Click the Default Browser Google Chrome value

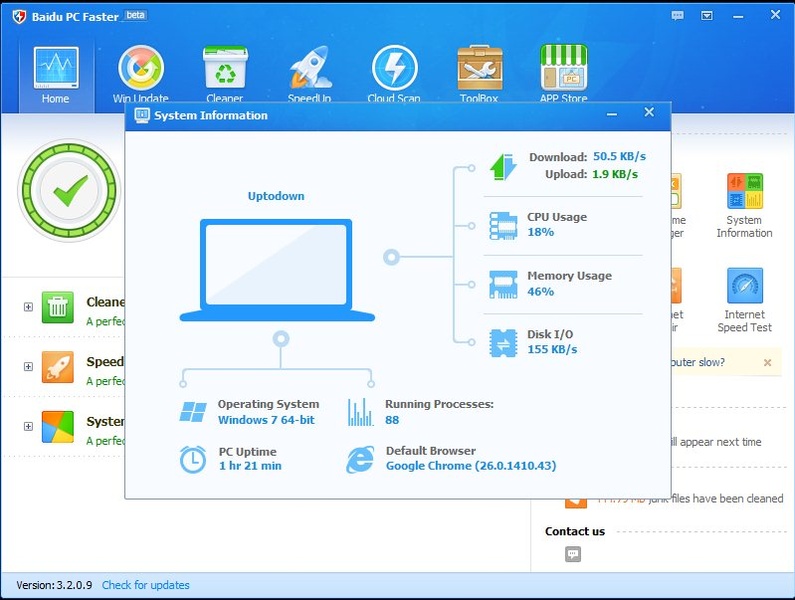[x=470, y=466]
